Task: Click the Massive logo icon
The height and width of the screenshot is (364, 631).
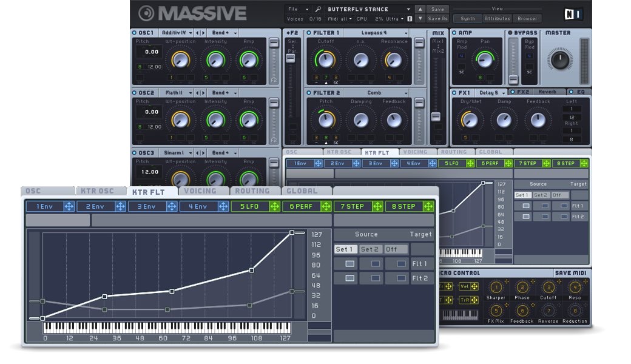Action: tap(146, 13)
